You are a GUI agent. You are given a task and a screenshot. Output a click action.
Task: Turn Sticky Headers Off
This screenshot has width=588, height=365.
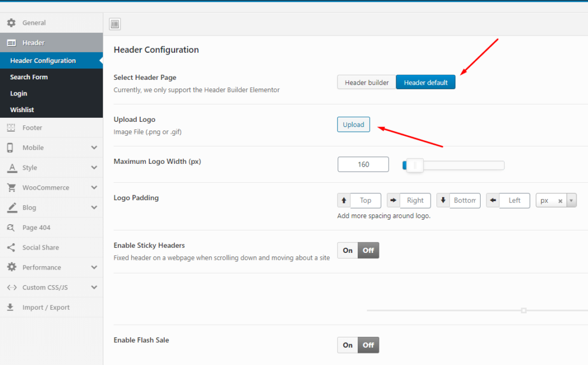[x=368, y=251]
